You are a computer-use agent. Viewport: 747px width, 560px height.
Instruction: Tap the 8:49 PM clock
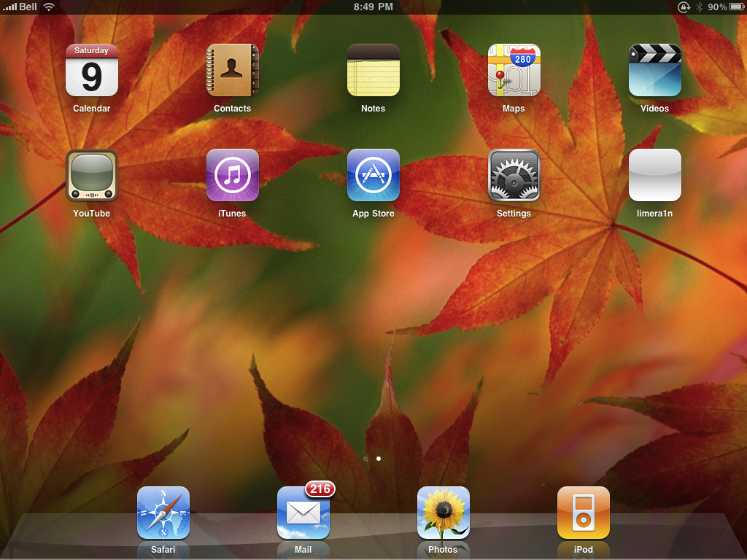(x=373, y=7)
